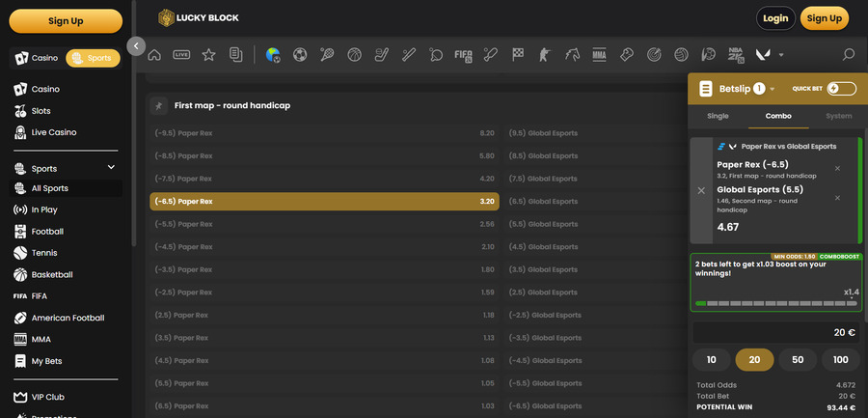This screenshot has height=418, width=868.
Task: Switch to the System betslip tab
Action: point(839,116)
